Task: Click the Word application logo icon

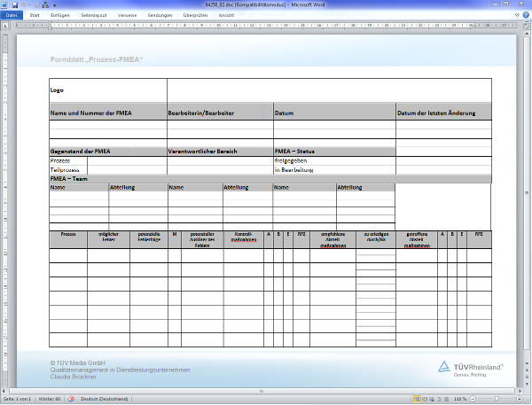Action: click(x=5, y=5)
